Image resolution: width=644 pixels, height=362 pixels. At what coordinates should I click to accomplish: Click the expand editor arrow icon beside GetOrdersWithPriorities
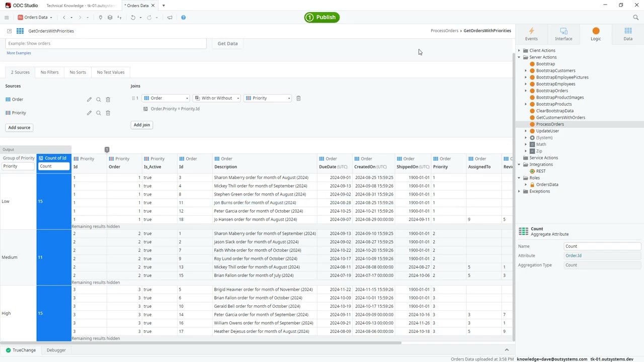[9, 31]
